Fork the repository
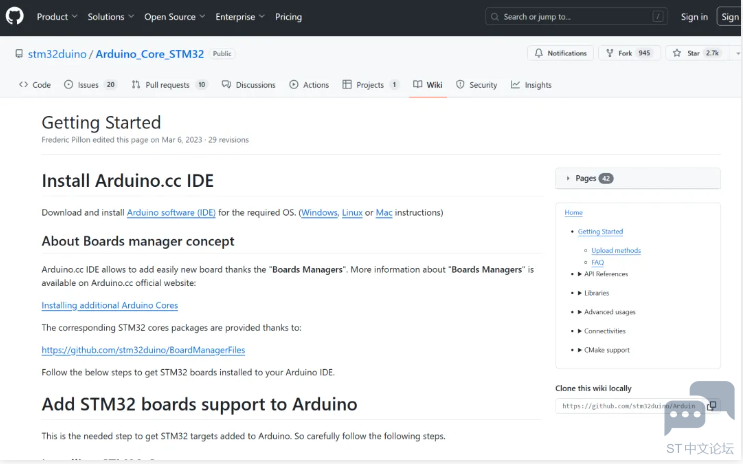 click(629, 53)
